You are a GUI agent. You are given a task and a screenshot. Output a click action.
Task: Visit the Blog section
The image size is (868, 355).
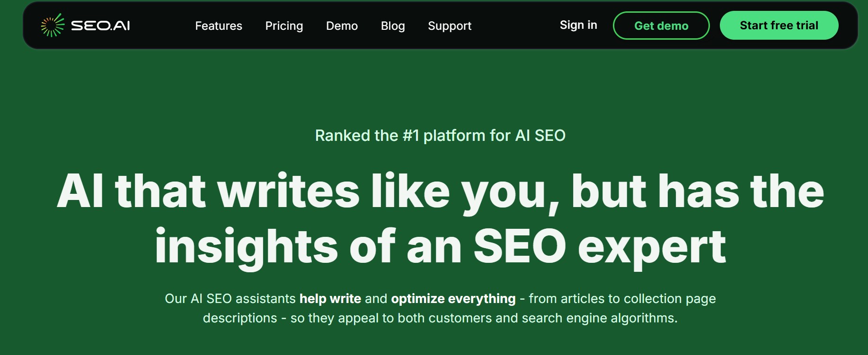click(392, 26)
